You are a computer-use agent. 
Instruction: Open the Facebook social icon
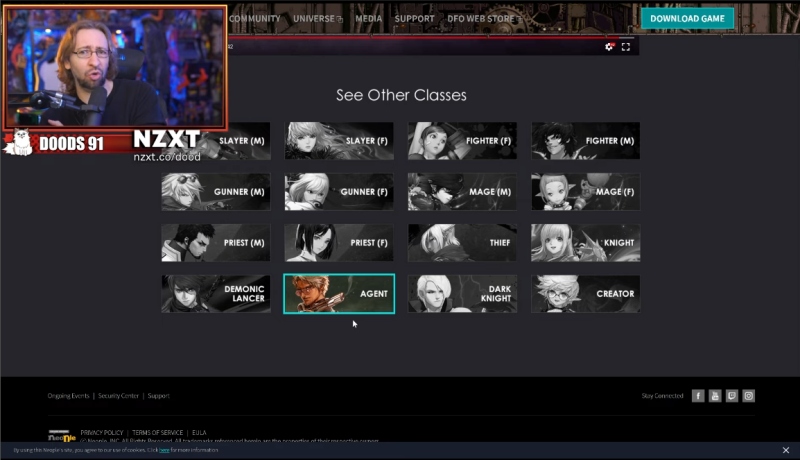[698, 396]
